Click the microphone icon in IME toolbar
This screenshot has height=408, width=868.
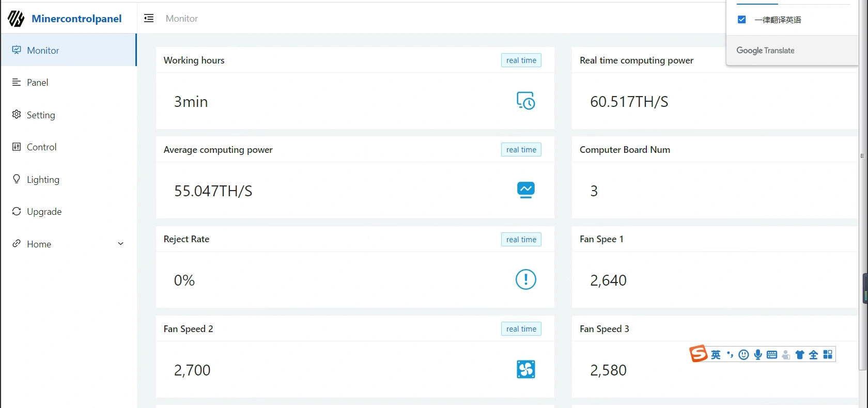(x=757, y=355)
